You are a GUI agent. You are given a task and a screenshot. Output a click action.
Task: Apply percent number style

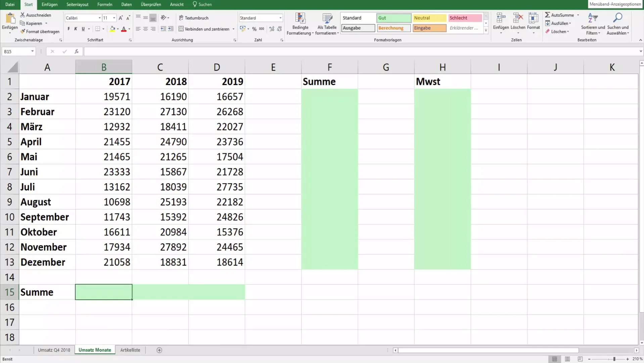tap(254, 29)
